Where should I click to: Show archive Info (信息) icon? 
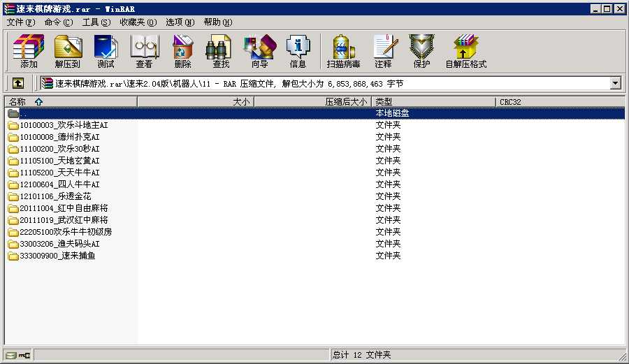point(298,51)
